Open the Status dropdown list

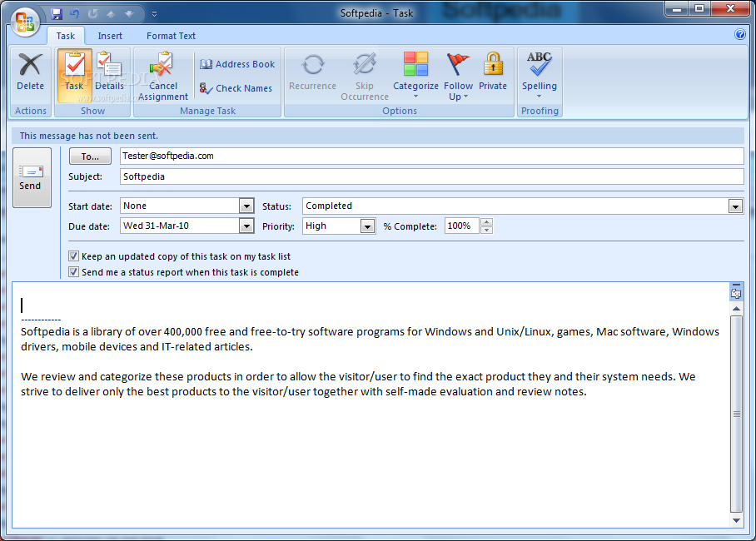(735, 207)
